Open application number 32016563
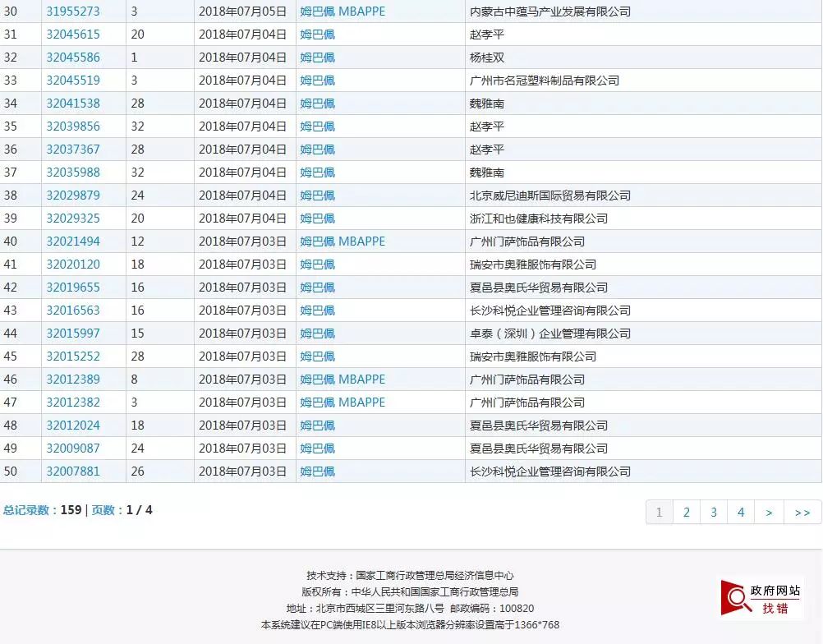This screenshot has height=644, width=823. [x=73, y=310]
